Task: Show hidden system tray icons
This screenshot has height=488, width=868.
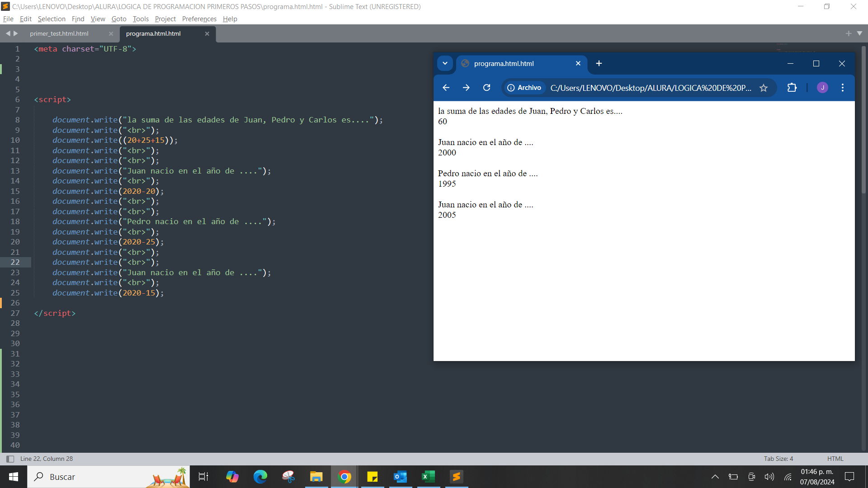Action: pos(715,477)
